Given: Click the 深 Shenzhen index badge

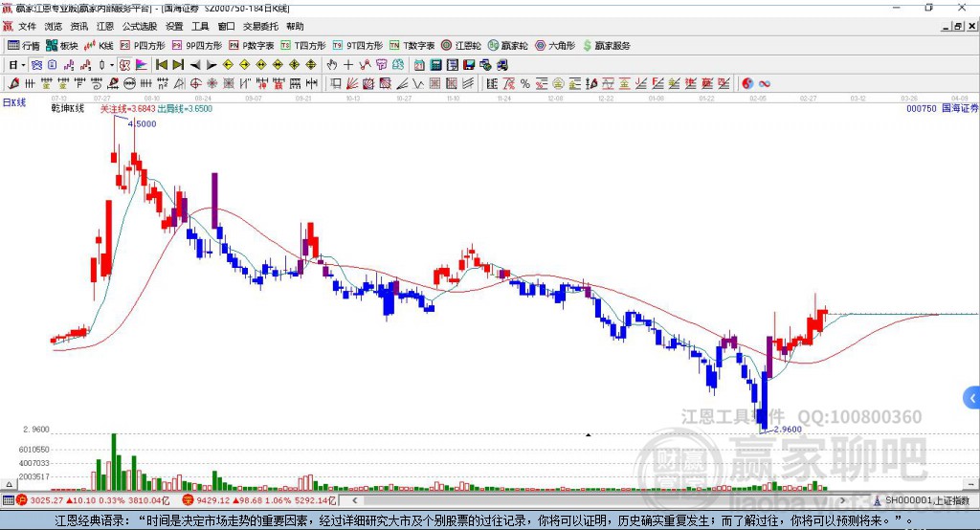Looking at the screenshot, I should (189, 500).
